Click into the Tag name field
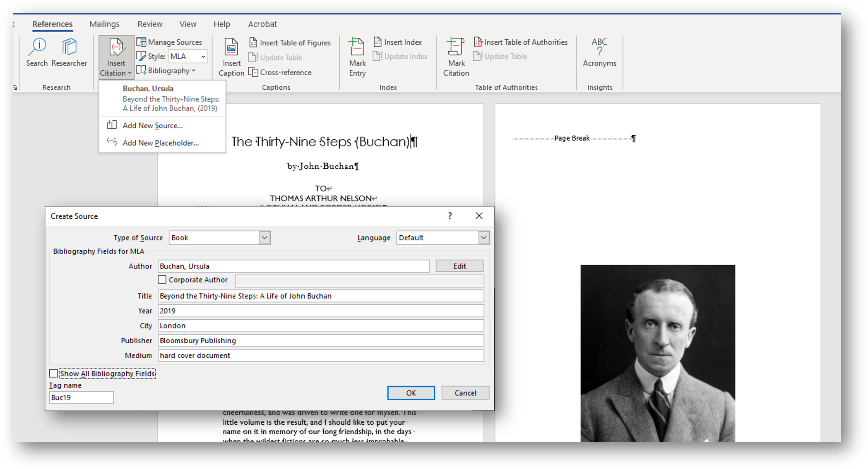Screen dimensions: 868x469 (81, 397)
